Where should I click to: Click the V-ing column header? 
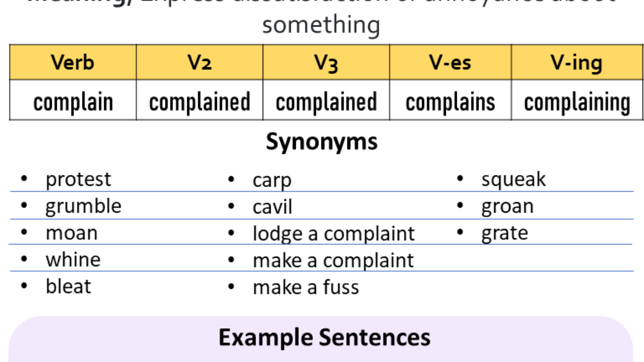pos(577,63)
